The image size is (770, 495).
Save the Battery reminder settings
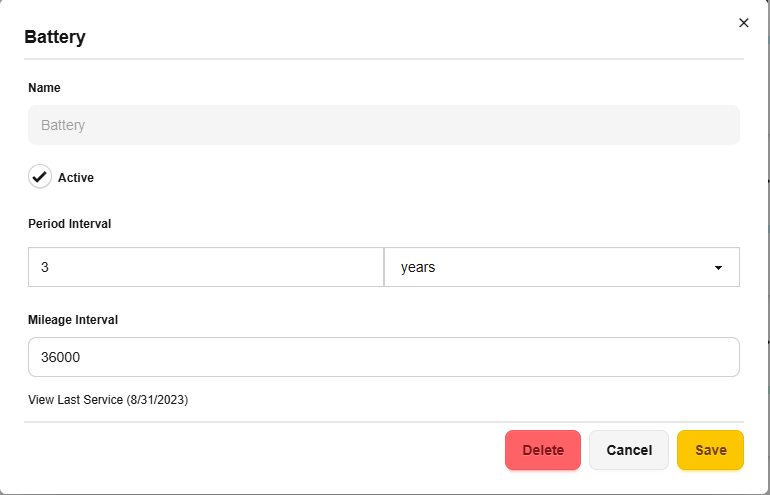710,450
